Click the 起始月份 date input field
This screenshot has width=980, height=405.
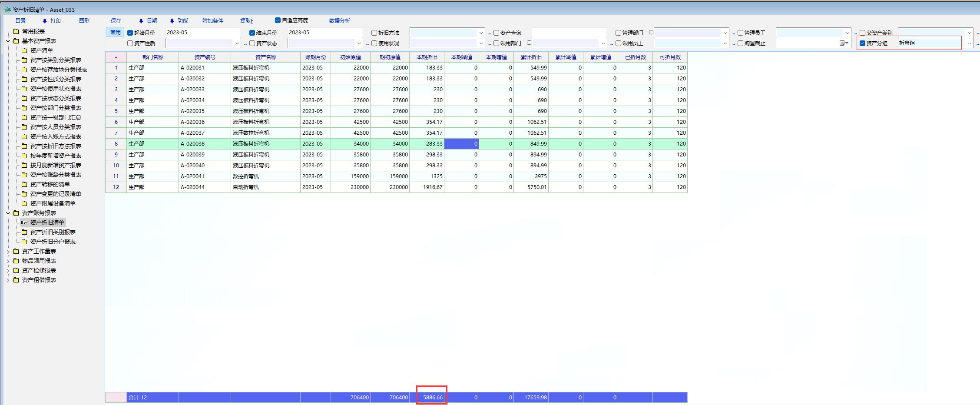click(x=202, y=33)
